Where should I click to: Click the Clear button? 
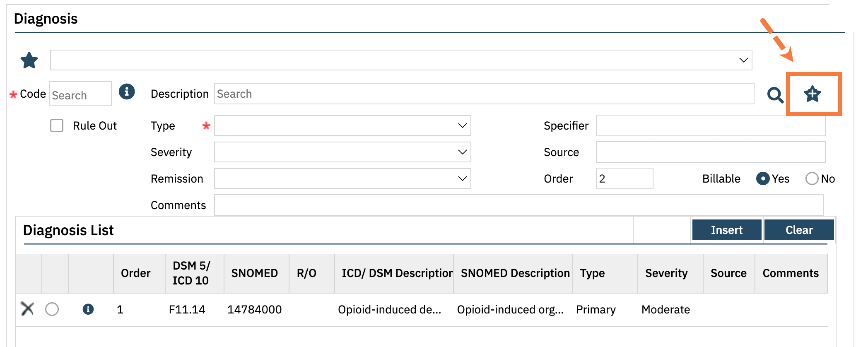(799, 230)
